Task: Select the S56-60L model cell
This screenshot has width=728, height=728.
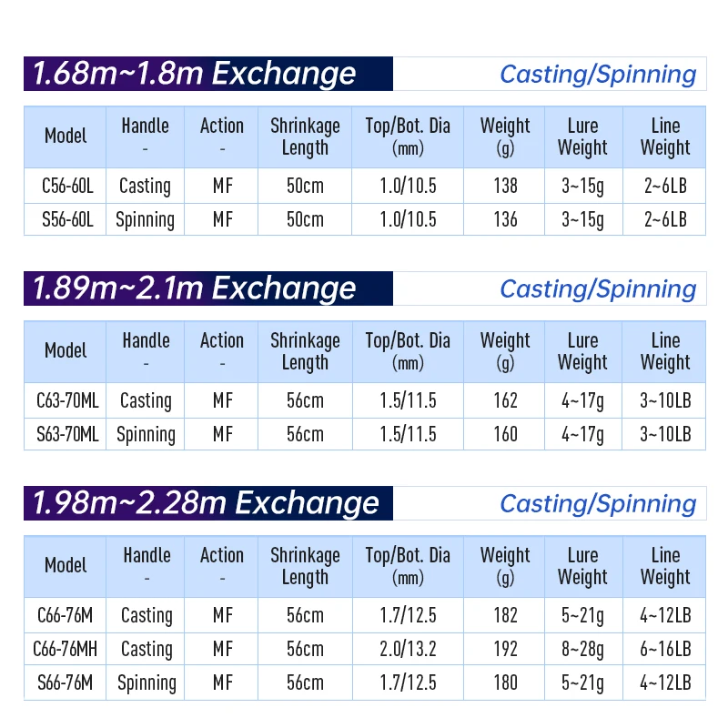Action: pos(67,219)
